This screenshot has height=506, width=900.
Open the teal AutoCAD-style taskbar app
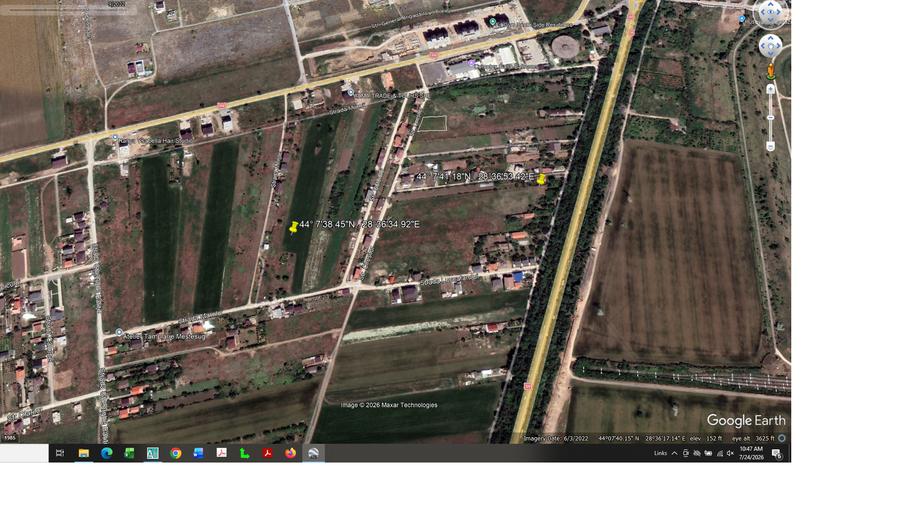[x=152, y=453]
